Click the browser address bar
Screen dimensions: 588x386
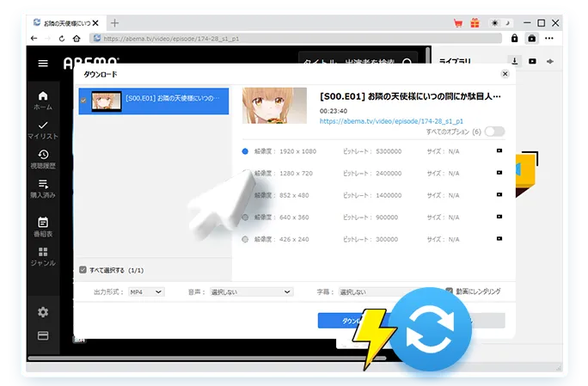coord(296,39)
